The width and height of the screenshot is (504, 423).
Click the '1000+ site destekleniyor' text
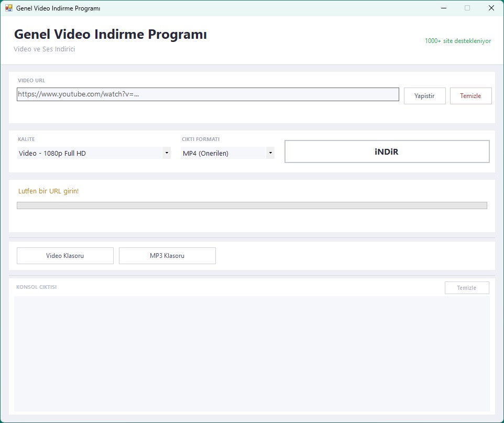pyautogui.click(x=457, y=41)
